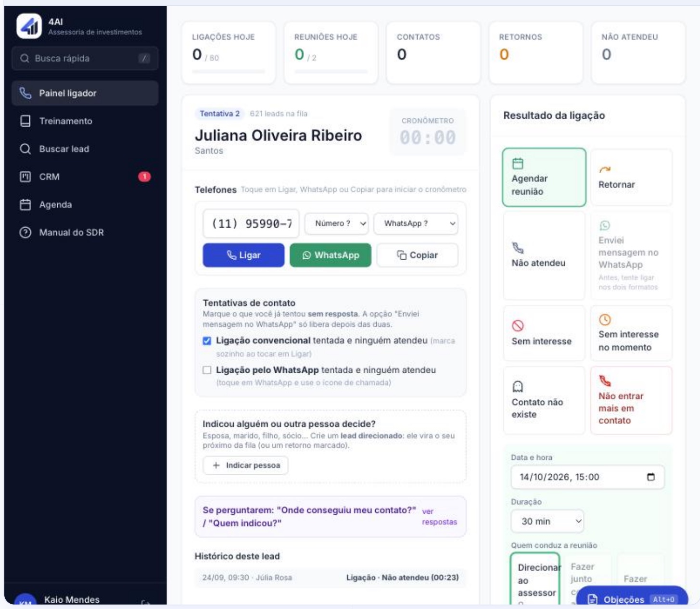Click the Data e hora date field
The image size is (700, 609).
[x=588, y=477]
